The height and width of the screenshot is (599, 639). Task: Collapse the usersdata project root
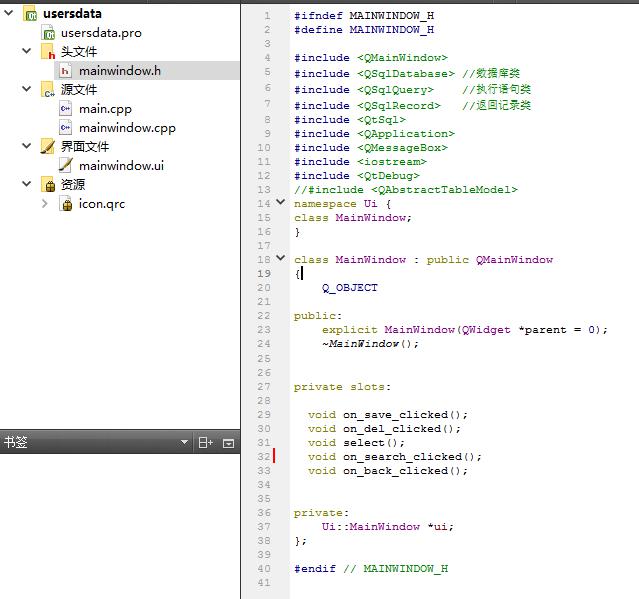8,13
